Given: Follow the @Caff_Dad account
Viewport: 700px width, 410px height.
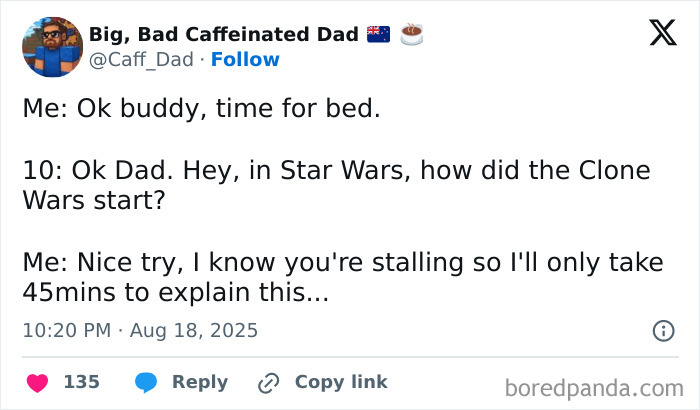Looking at the screenshot, I should click(245, 59).
